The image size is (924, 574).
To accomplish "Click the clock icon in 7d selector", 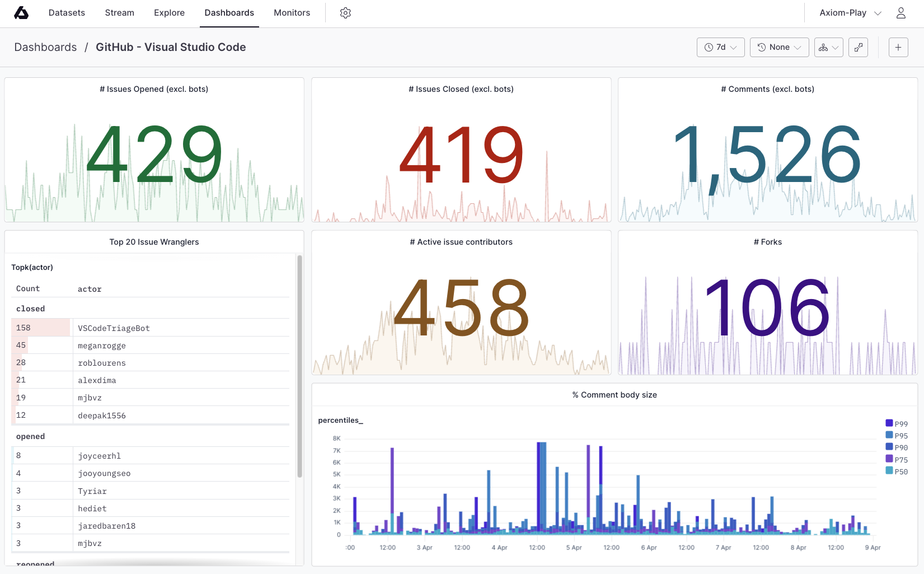I will 709,48.
